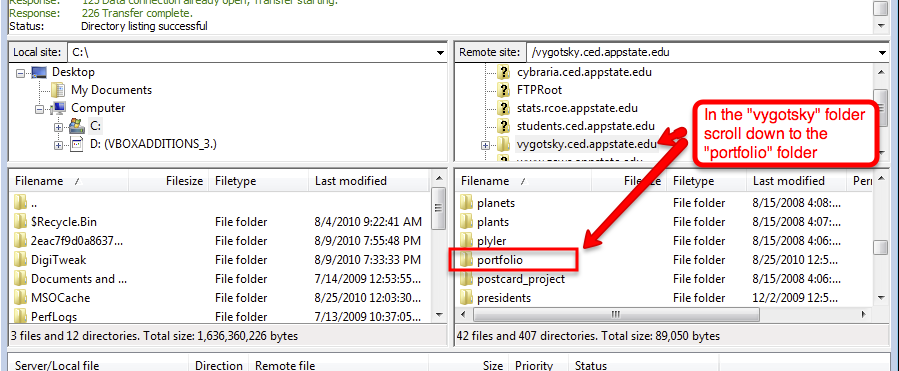899x371 pixels.
Task: Select the D: VBOXADDITIONS drive icon
Action: 77,143
